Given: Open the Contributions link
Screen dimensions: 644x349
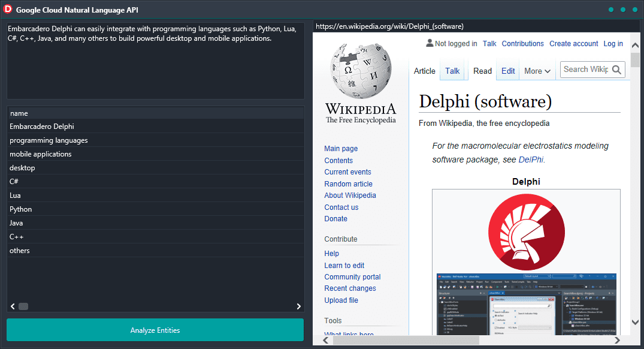Looking at the screenshot, I should point(522,44).
